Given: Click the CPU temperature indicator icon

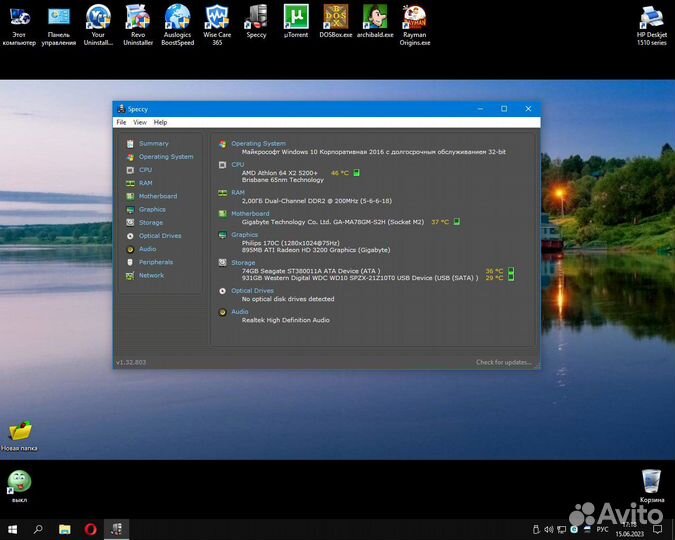Looking at the screenshot, I should [356, 173].
